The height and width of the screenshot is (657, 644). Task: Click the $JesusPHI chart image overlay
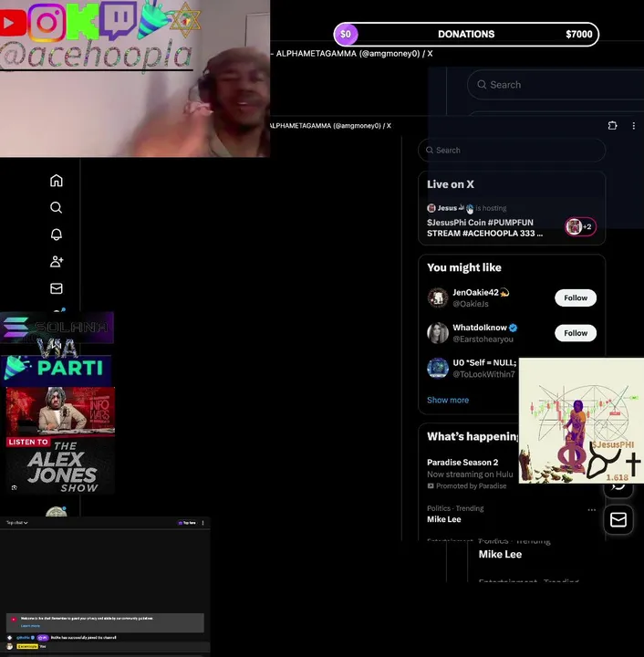click(581, 421)
